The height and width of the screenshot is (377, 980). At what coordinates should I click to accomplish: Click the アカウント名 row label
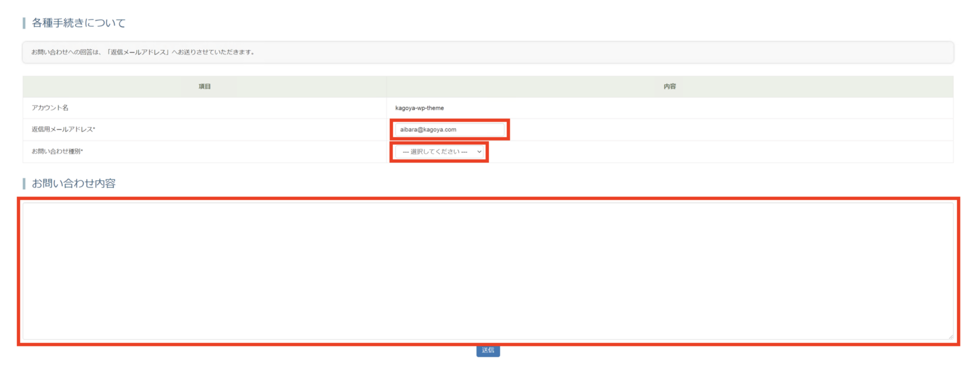point(50,108)
